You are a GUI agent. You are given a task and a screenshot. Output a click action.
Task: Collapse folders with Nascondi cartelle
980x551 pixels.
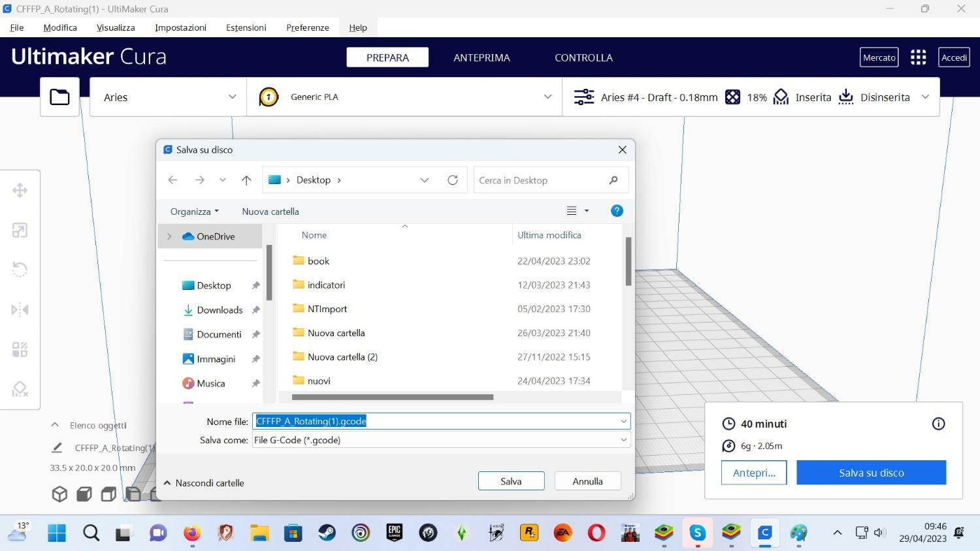pos(203,483)
